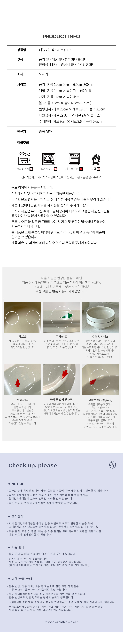The height and width of the screenshot is (644, 123).
Task: Click the open flame (직화) icon
Action: [x=96, y=159]
